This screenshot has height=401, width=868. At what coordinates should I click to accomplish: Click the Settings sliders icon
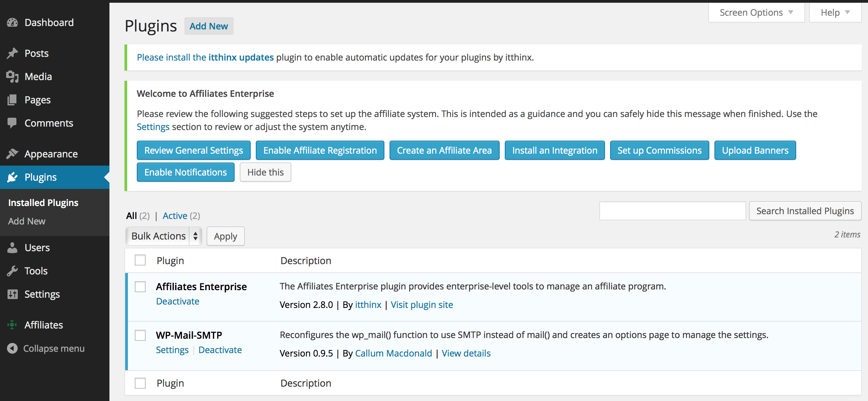(x=12, y=294)
